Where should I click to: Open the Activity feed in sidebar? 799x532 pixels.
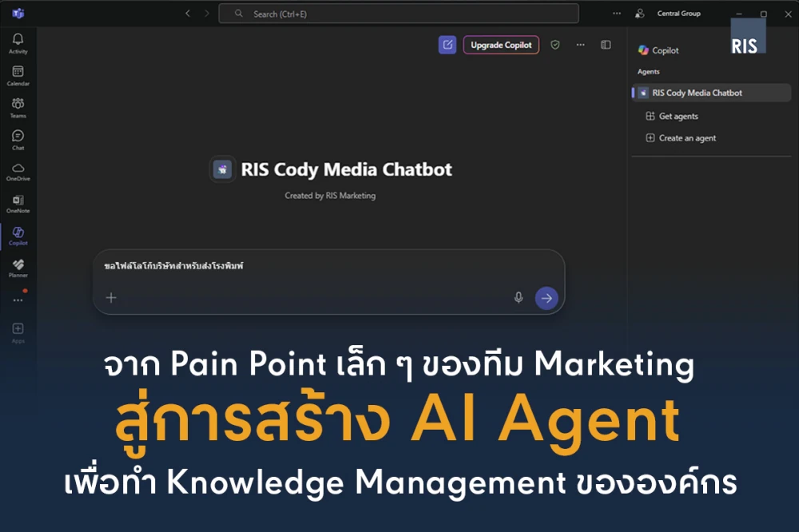[x=18, y=43]
